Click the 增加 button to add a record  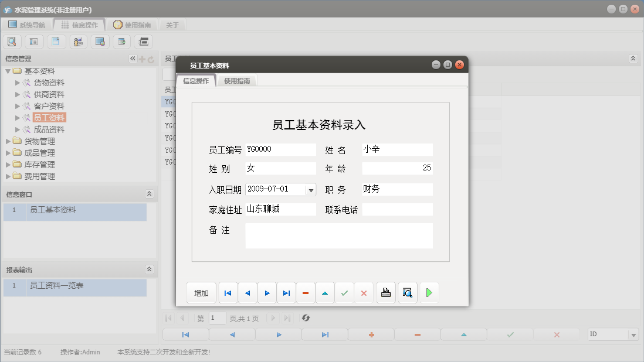pyautogui.click(x=201, y=292)
